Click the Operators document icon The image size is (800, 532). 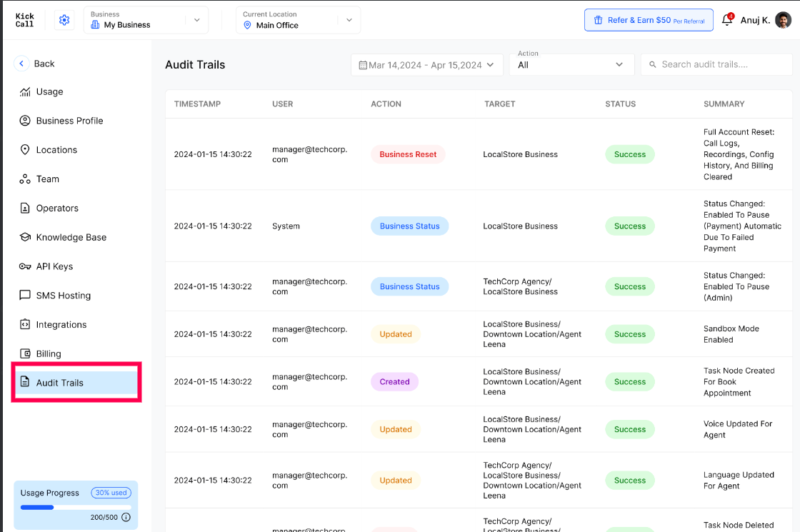coord(25,208)
